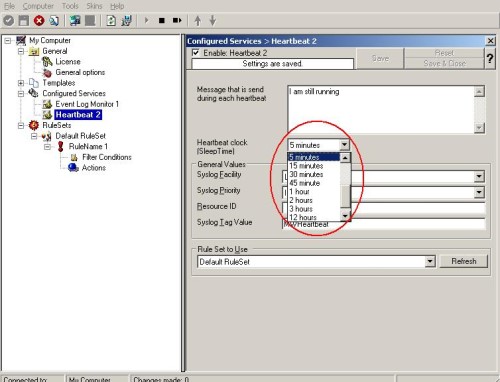The height and width of the screenshot is (382, 500).
Task: Choose 15 minutes in the dropdown list
Action: pos(314,166)
